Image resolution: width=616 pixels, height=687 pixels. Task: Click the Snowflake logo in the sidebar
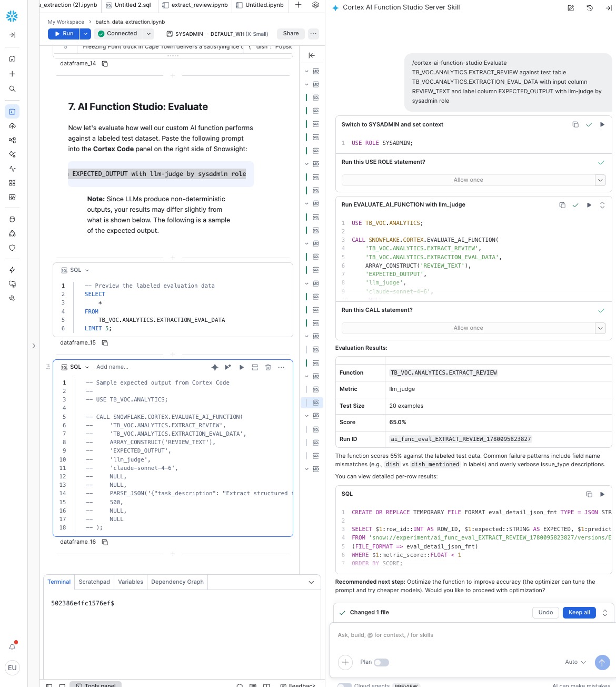(x=12, y=16)
